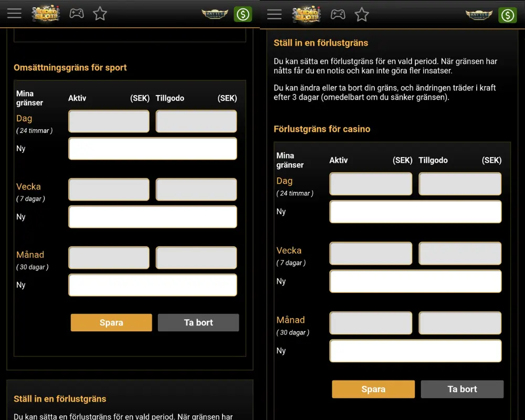Open favorites star icon in right screen
Screen dimensions: 525x420
click(362, 14)
